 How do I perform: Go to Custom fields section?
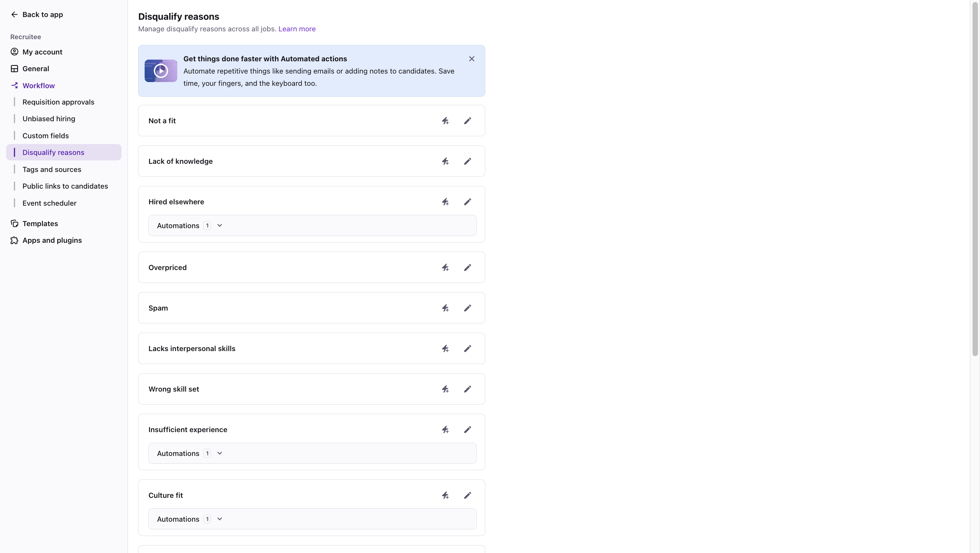46,136
